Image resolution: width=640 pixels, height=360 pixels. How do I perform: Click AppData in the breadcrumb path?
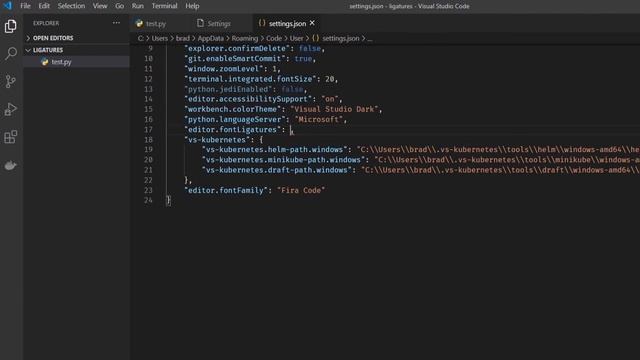(211, 38)
